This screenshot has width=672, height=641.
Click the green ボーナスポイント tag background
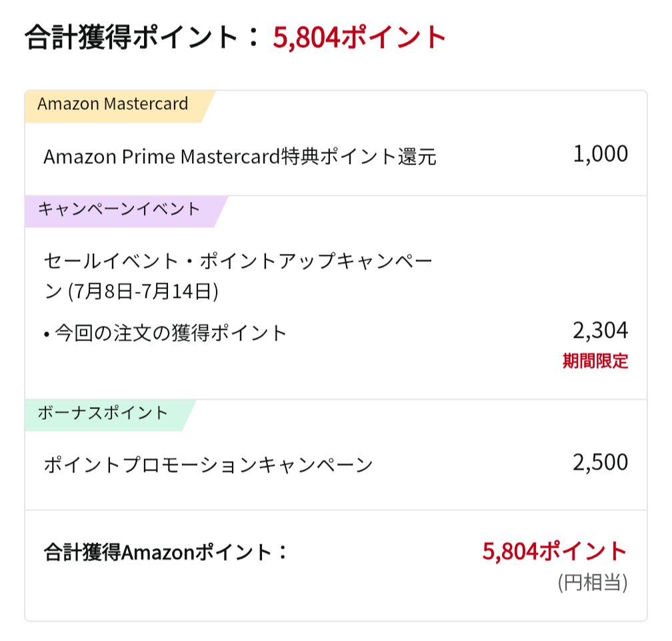pos(111,415)
